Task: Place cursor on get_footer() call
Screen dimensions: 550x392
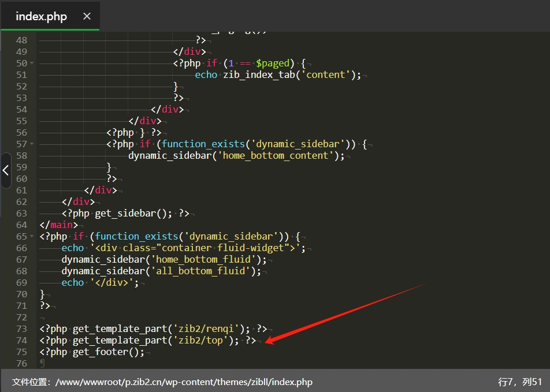Action: [107, 352]
